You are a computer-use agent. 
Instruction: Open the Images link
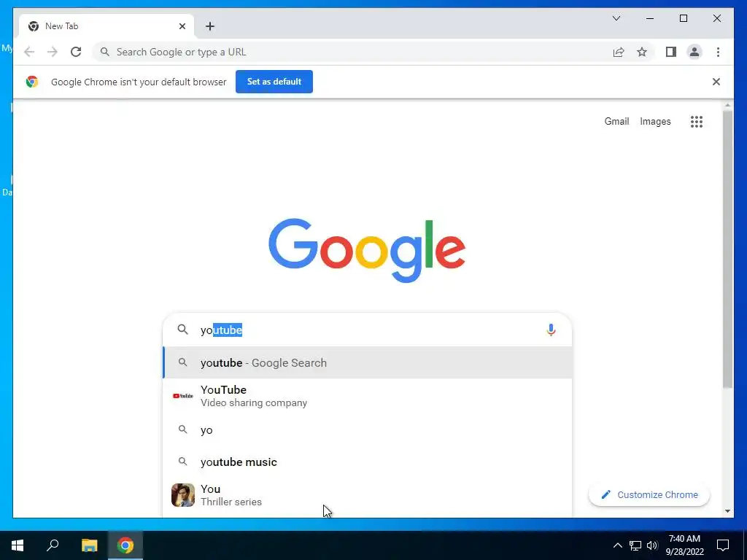pos(655,122)
